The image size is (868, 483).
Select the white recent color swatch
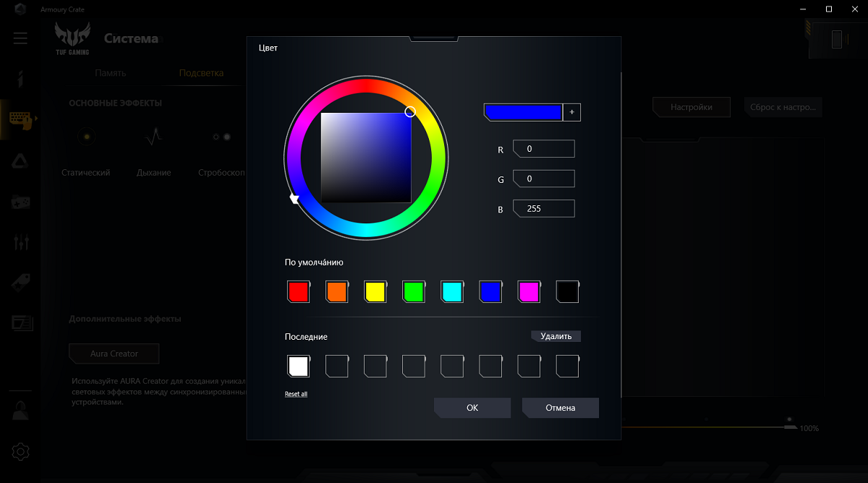point(298,367)
